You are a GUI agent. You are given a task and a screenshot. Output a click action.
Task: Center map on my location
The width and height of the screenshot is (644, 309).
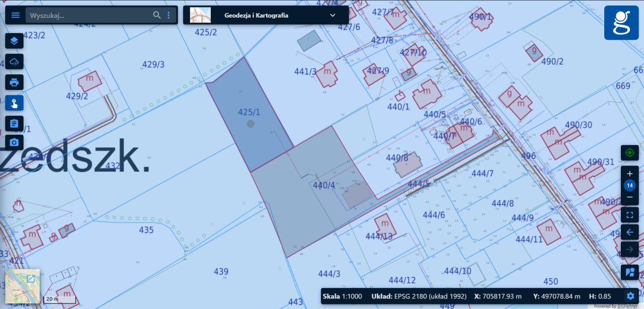[629, 153]
